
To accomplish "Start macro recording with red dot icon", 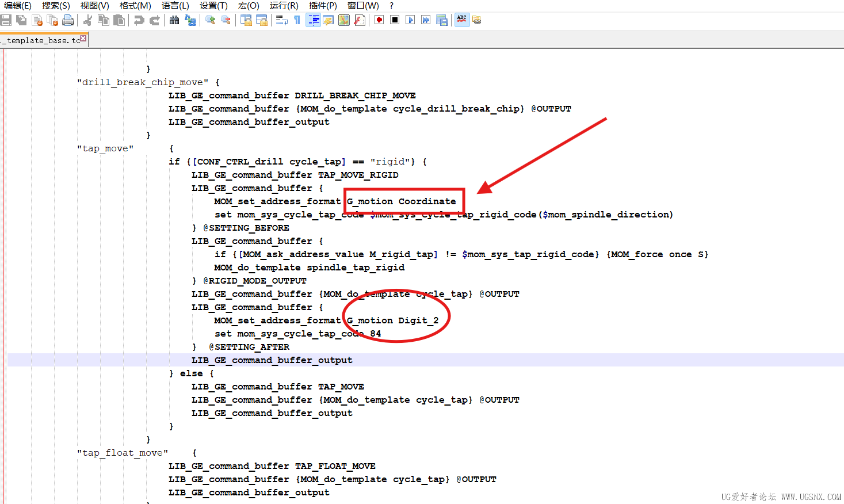I will point(379,20).
